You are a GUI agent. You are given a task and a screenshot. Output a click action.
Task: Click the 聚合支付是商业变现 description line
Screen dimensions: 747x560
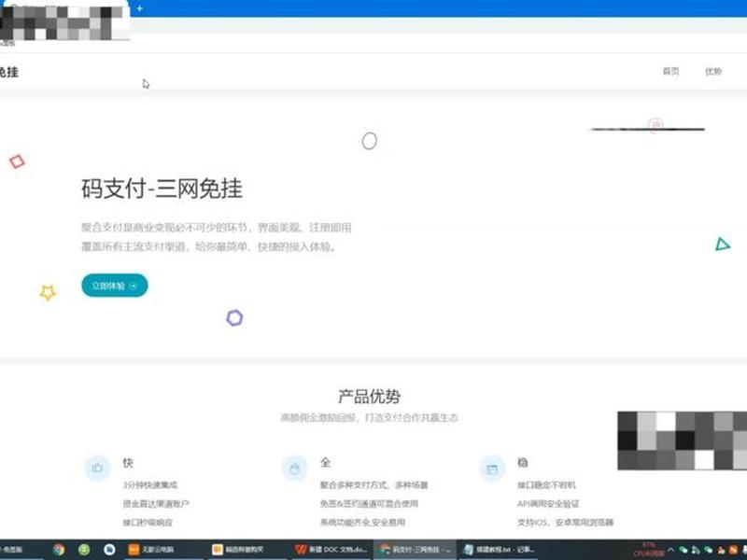pos(217,227)
